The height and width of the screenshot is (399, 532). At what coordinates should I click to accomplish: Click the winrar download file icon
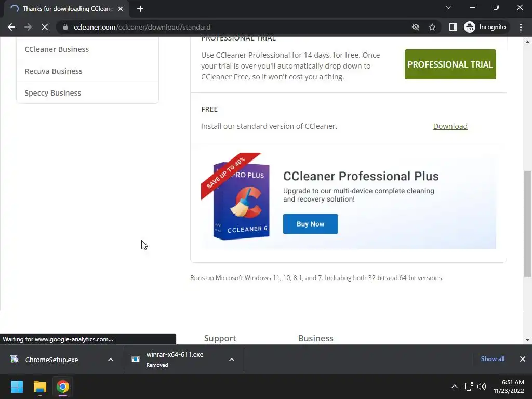click(x=136, y=359)
